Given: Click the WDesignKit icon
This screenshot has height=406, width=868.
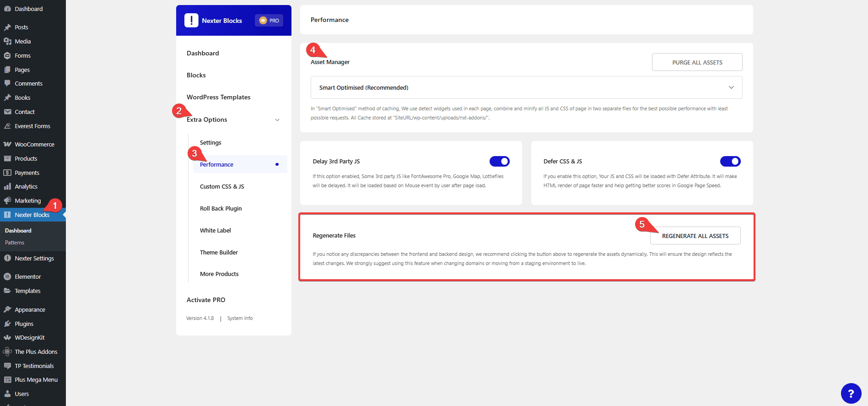Looking at the screenshot, I should [x=7, y=338].
